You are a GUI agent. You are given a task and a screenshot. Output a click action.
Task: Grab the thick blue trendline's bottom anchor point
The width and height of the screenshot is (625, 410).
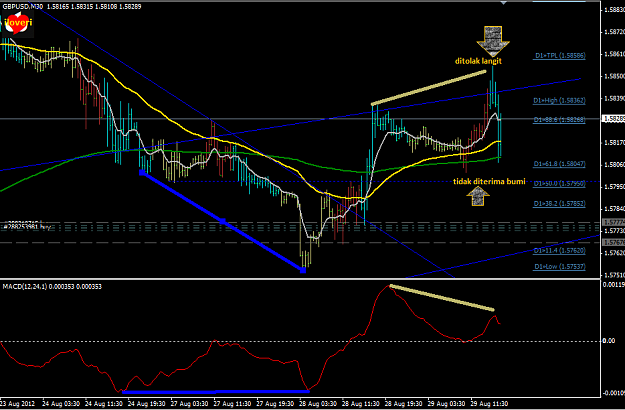pos(303,271)
